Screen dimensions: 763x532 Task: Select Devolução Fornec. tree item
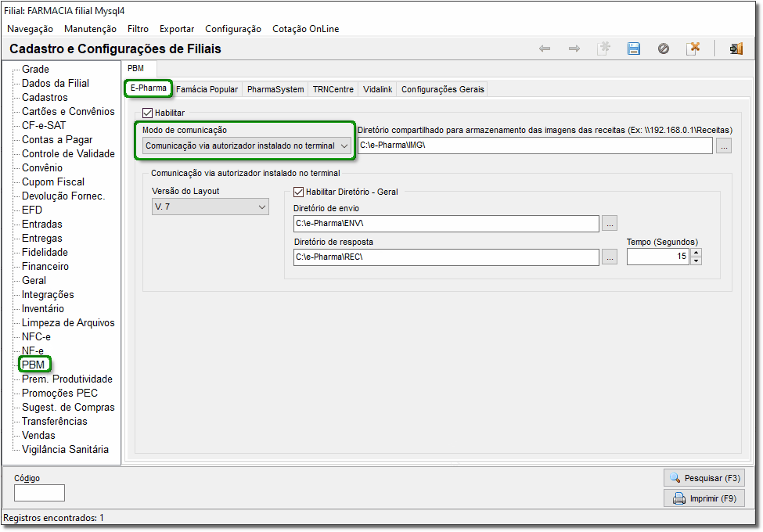click(x=63, y=196)
